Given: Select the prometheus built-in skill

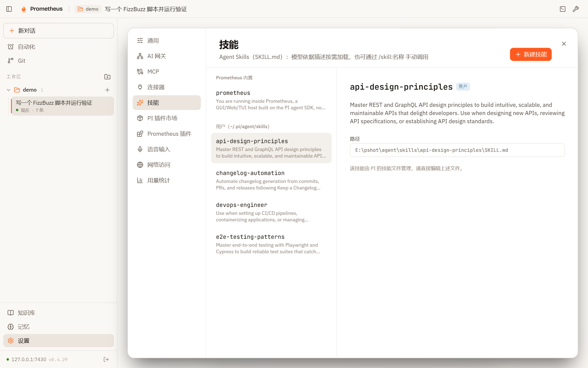Looking at the screenshot, I should tap(271, 100).
